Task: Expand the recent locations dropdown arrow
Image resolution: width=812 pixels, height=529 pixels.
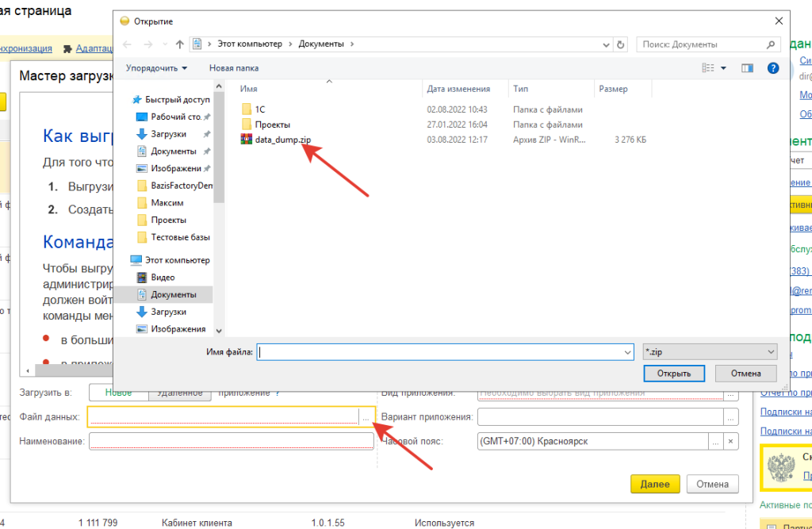Action: coord(165,44)
